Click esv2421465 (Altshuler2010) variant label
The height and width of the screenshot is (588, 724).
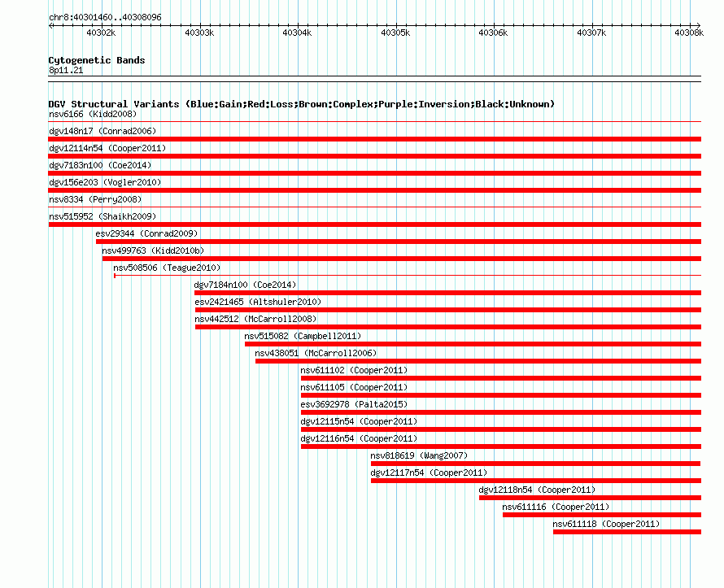point(258,302)
